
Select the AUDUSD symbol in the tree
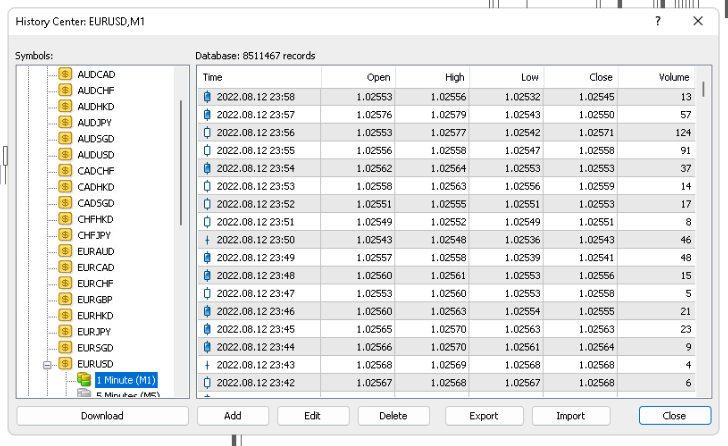click(x=95, y=154)
